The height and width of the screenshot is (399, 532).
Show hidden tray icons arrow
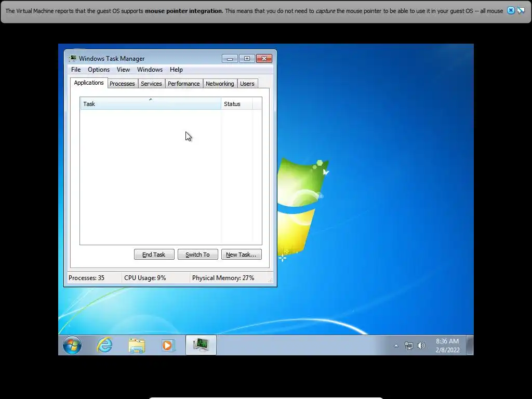[x=396, y=345]
